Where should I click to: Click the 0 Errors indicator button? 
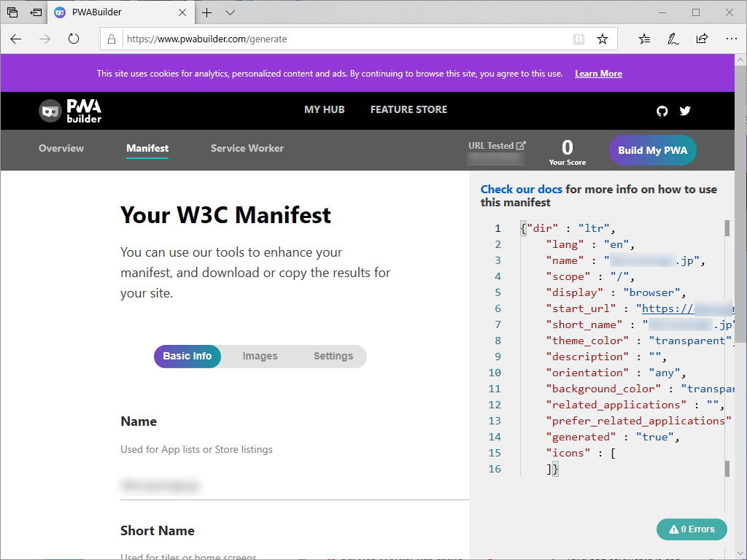tap(692, 529)
